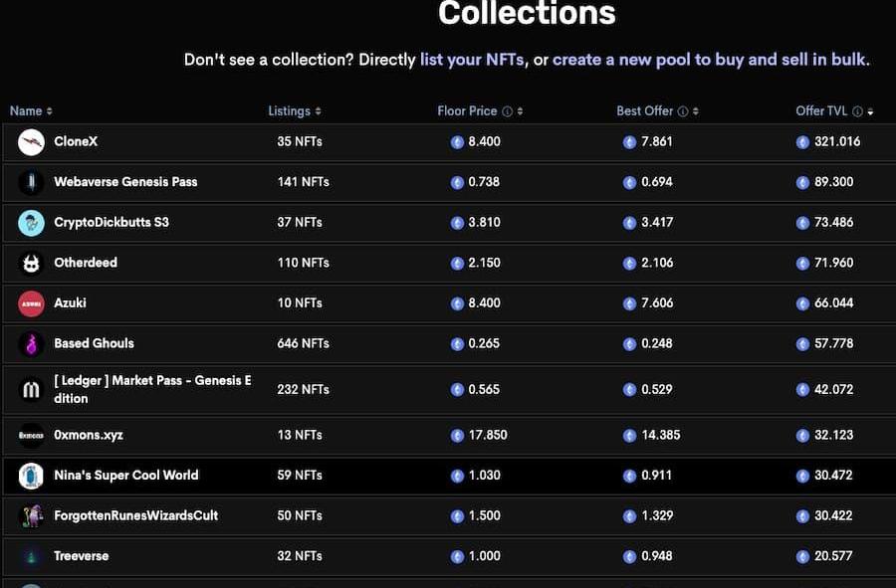Click ETH icon beside floor price 17.850
This screenshot has width=896, height=588.
457,436
